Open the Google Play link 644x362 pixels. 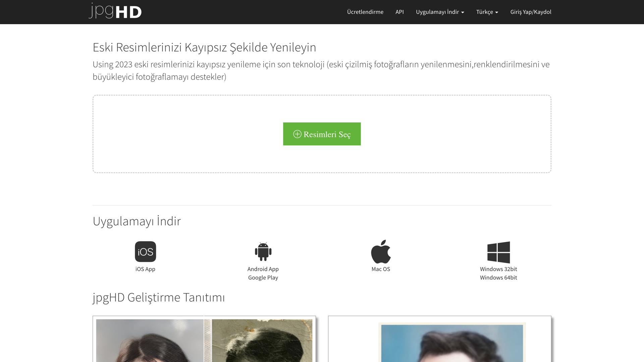pos(263,278)
